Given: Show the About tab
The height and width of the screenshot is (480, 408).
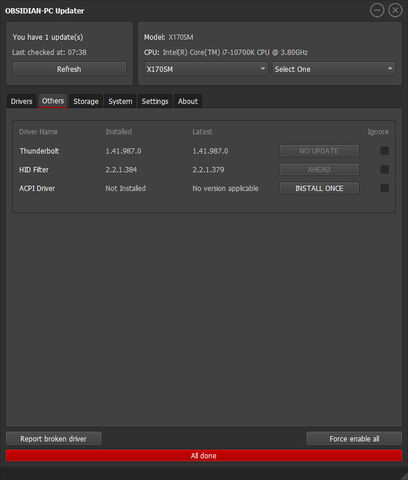Looking at the screenshot, I should (188, 101).
